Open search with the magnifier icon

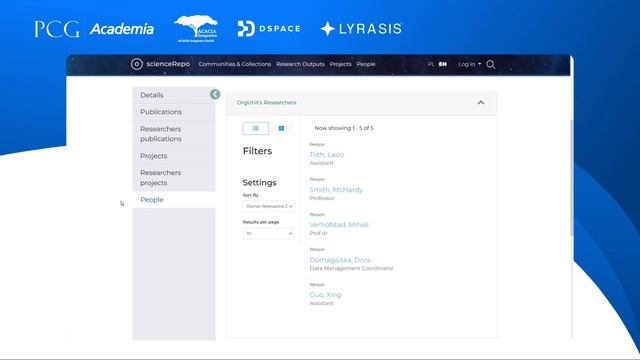click(491, 64)
